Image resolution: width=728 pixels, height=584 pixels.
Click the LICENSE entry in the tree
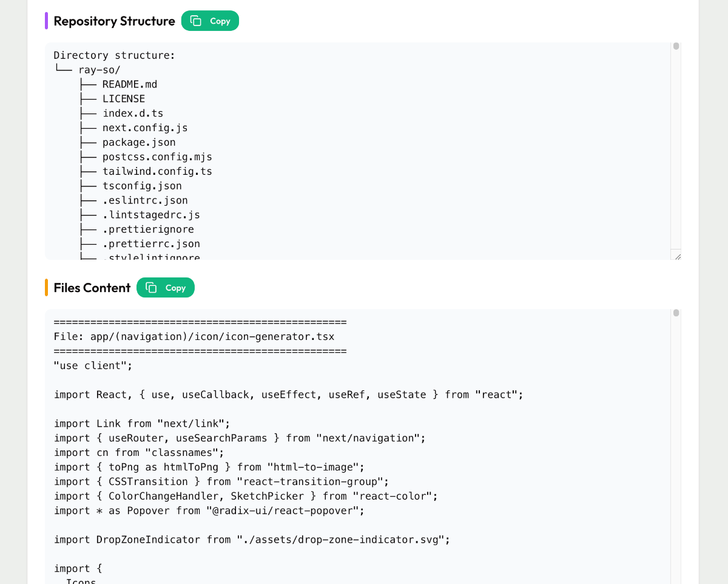[x=124, y=99]
